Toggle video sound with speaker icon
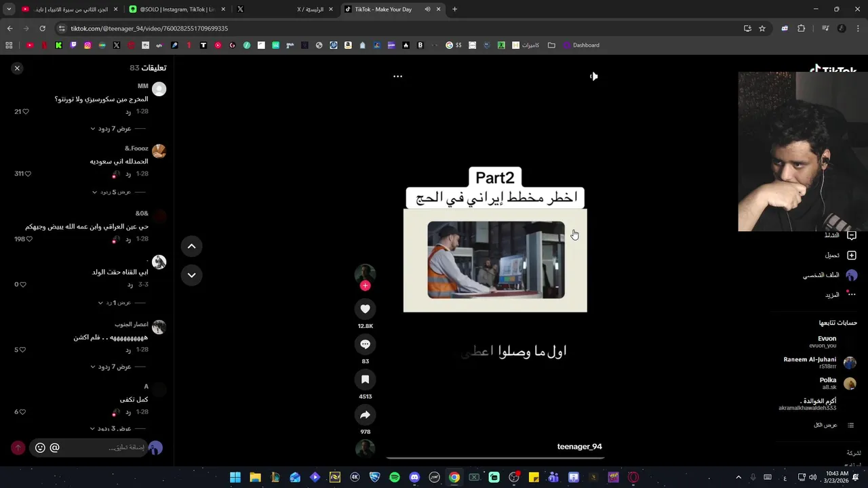Screen dimensions: 868x488 (x=594, y=77)
